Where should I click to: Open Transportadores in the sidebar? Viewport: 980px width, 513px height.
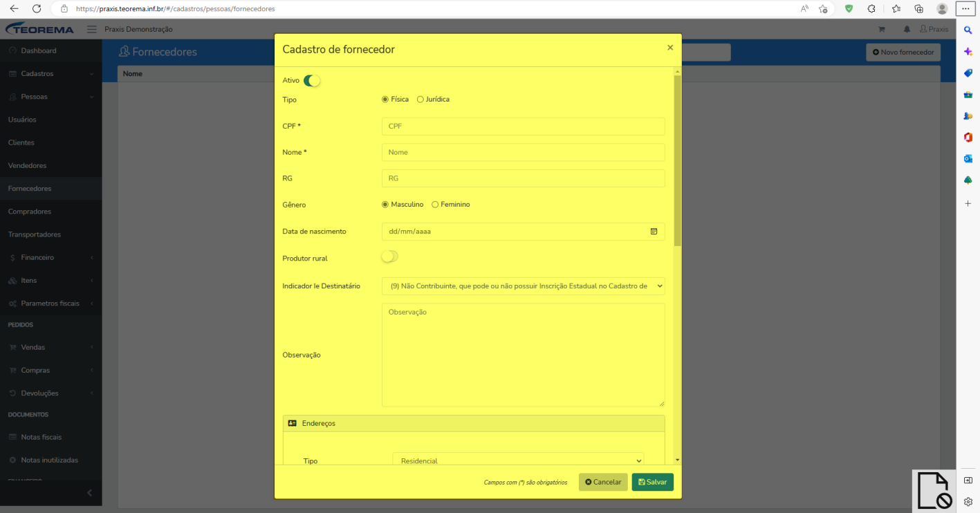coord(50,234)
